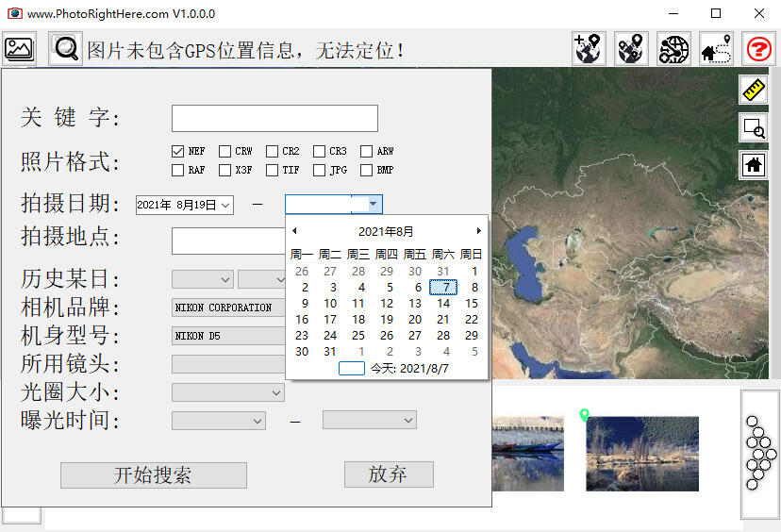The height and width of the screenshot is (532, 781).
Task: Check the CR2 format checkbox
Action: point(273,151)
